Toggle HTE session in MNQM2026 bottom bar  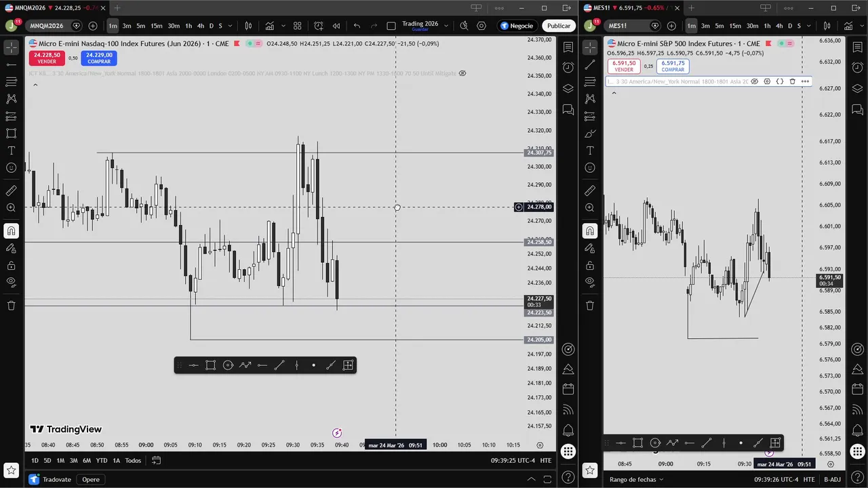[x=545, y=460]
